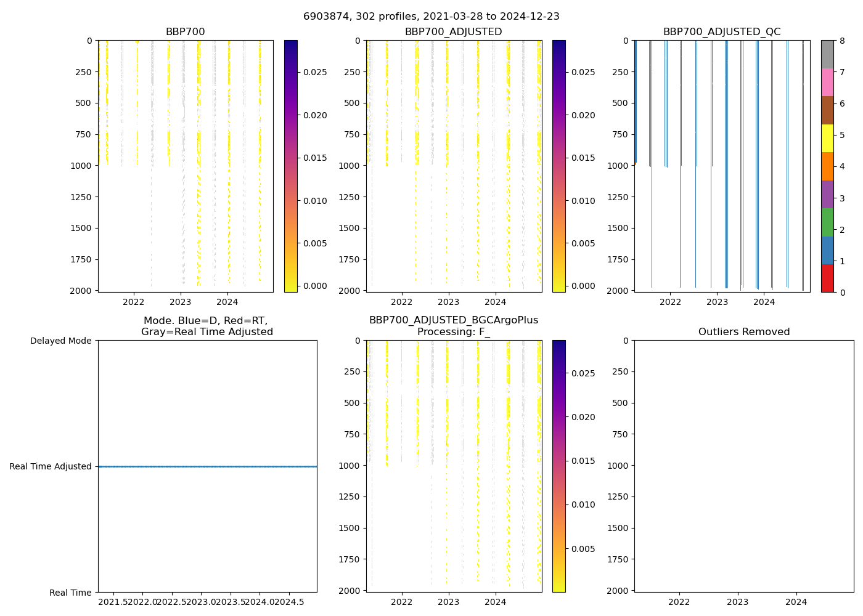The height and width of the screenshot is (616, 863).
Task: Click the red segment of the QC colorbar
Action: [827, 278]
